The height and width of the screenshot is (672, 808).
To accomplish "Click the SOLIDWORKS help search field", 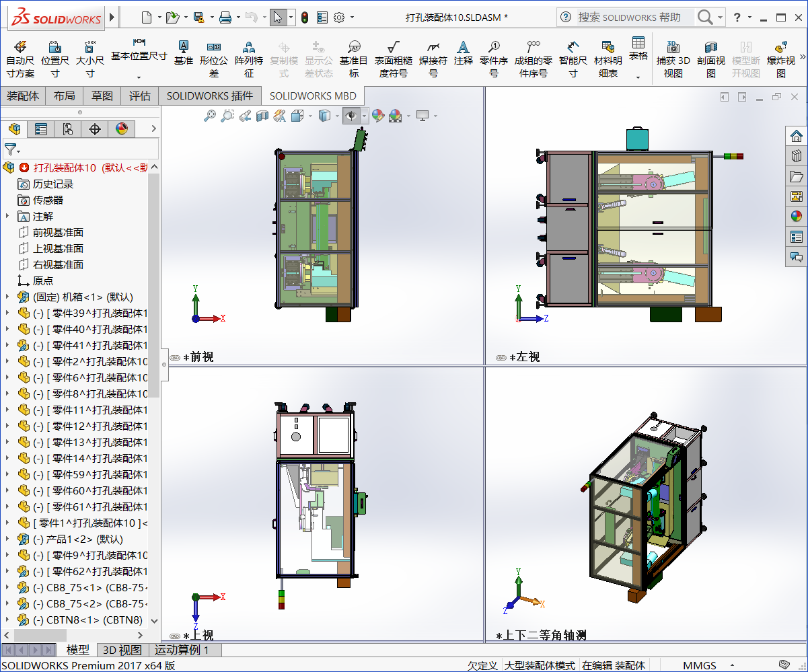I will tap(634, 17).
